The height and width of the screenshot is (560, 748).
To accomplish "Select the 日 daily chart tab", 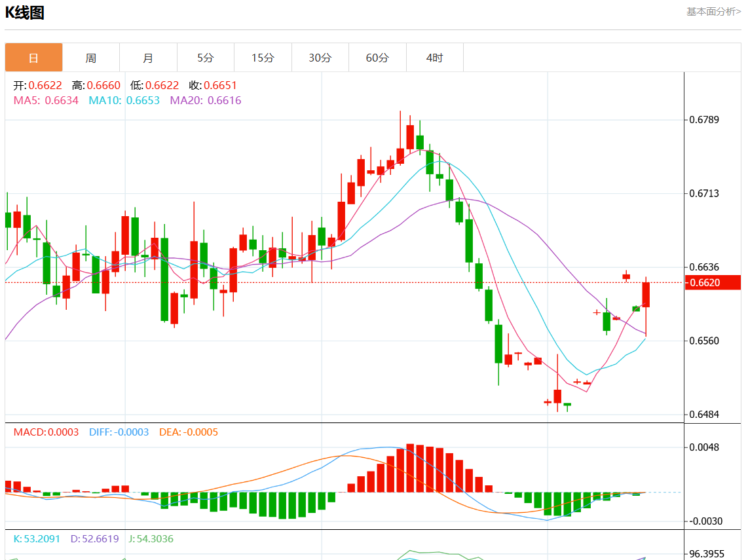I will (x=34, y=58).
